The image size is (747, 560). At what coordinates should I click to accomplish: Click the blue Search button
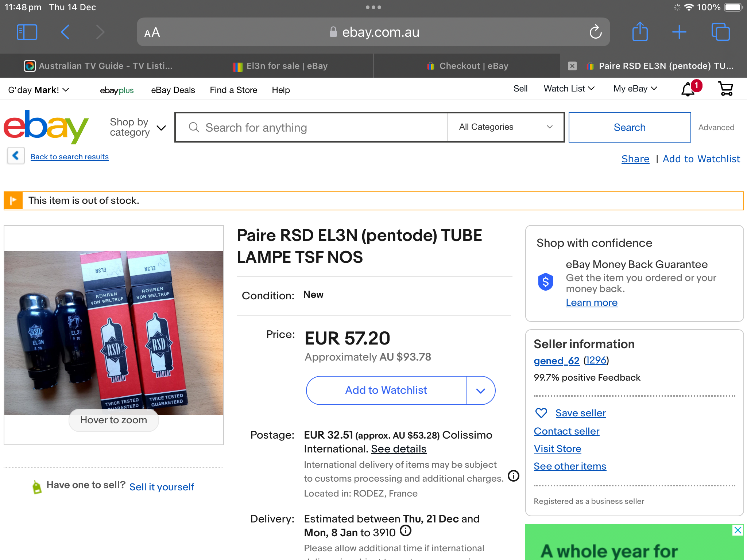(630, 127)
